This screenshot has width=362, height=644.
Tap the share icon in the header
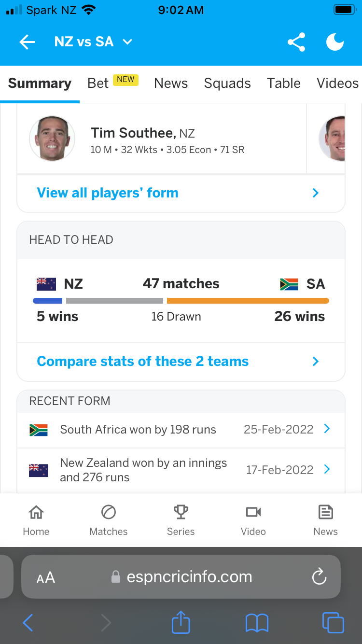pyautogui.click(x=296, y=42)
